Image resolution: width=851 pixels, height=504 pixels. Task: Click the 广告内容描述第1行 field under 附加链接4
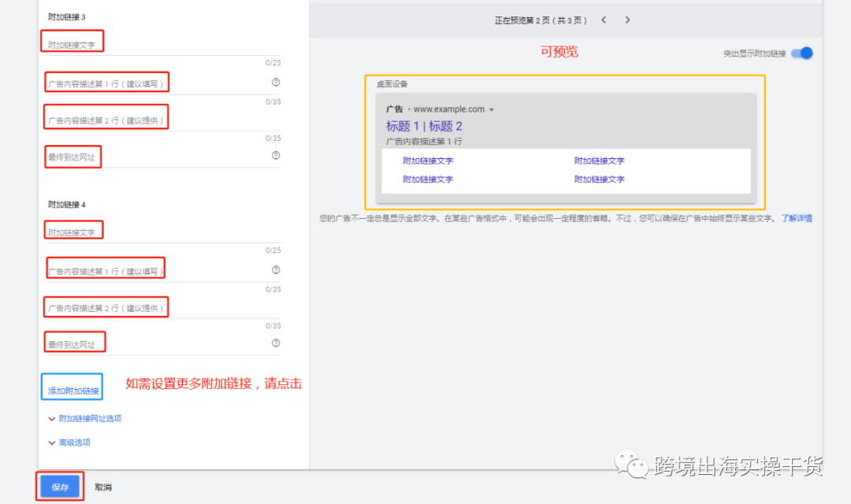pos(106,268)
